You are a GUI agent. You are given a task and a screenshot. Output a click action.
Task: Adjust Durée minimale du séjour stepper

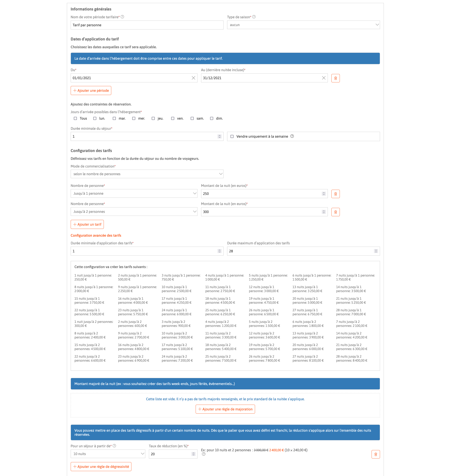[x=219, y=136]
